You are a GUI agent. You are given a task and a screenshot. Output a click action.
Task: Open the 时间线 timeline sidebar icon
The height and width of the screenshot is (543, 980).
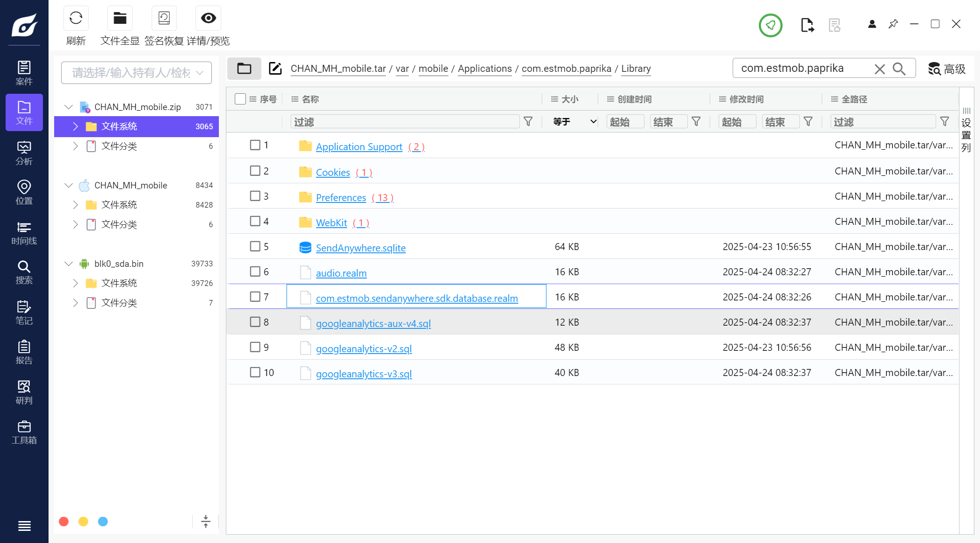(x=24, y=233)
